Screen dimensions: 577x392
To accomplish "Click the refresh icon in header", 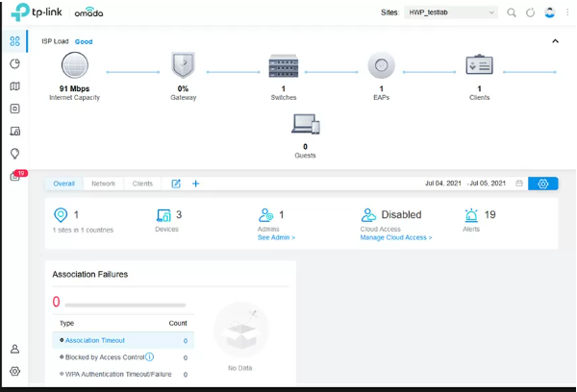I will coord(530,13).
